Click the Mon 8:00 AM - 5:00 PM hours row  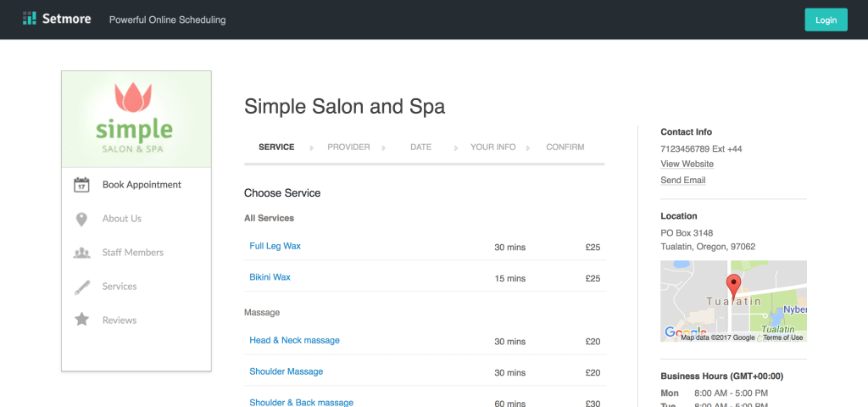(x=714, y=393)
